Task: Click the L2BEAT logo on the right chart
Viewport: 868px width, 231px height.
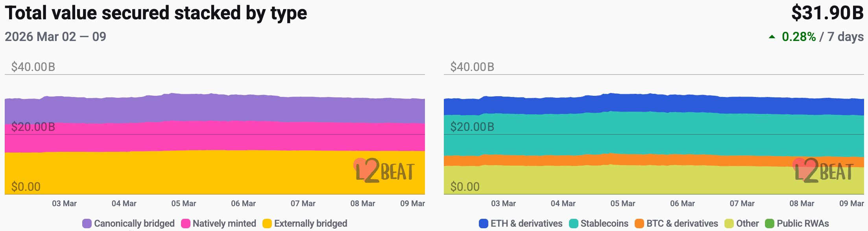Action: point(823,171)
